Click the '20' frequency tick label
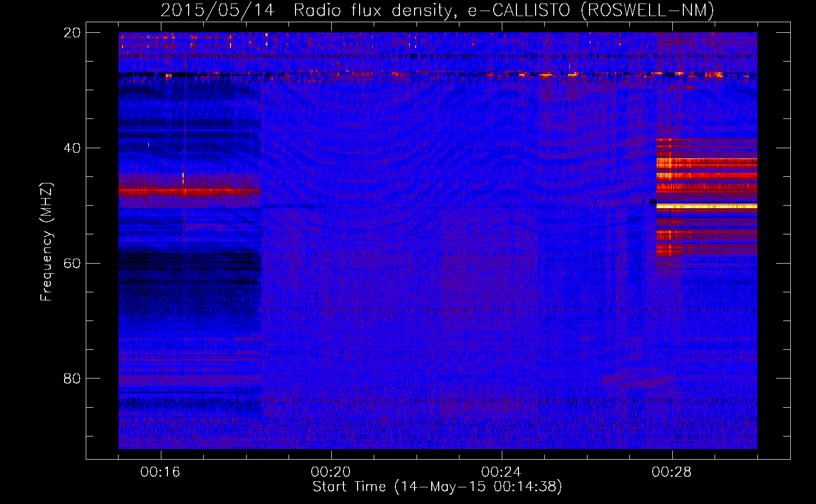Screen dimensions: 816x504 pyautogui.click(x=72, y=33)
